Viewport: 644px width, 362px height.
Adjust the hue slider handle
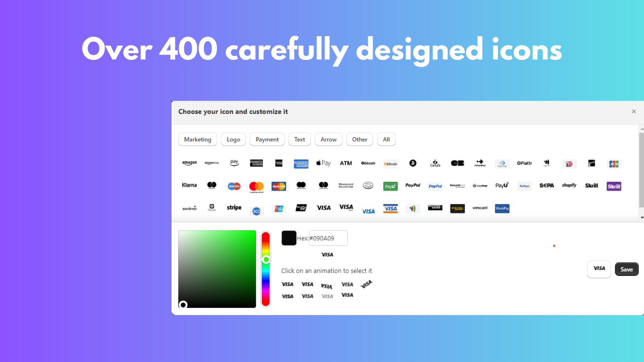coord(266,260)
